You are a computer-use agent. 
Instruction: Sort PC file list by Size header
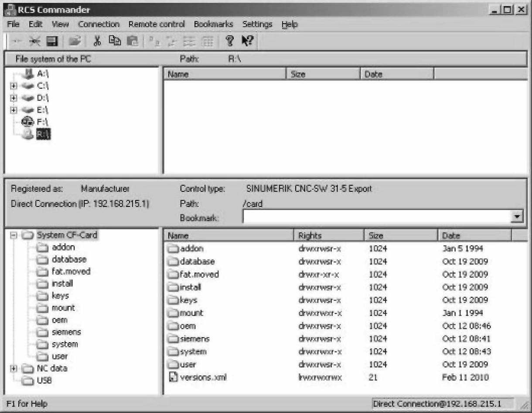(x=323, y=75)
